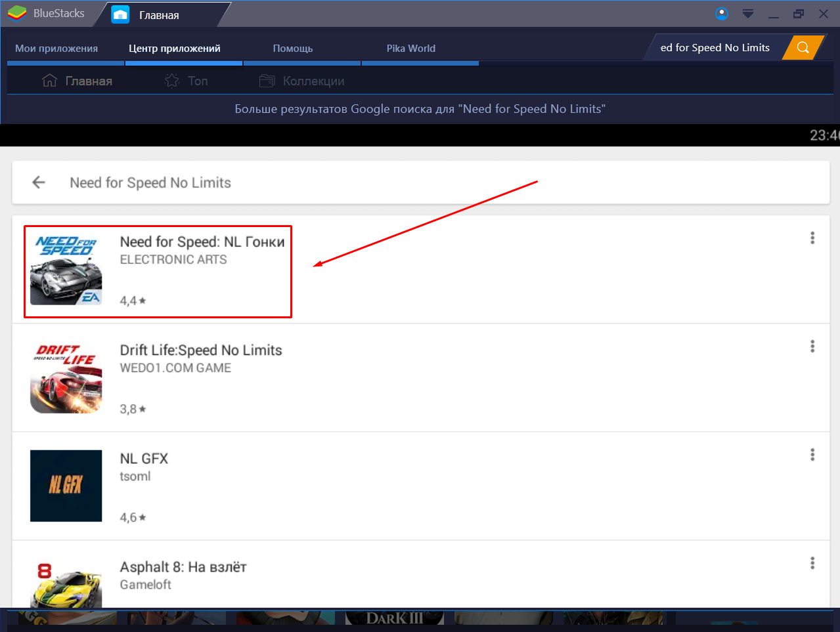840x632 pixels.
Task: Open NL GFX app title
Action: point(144,459)
